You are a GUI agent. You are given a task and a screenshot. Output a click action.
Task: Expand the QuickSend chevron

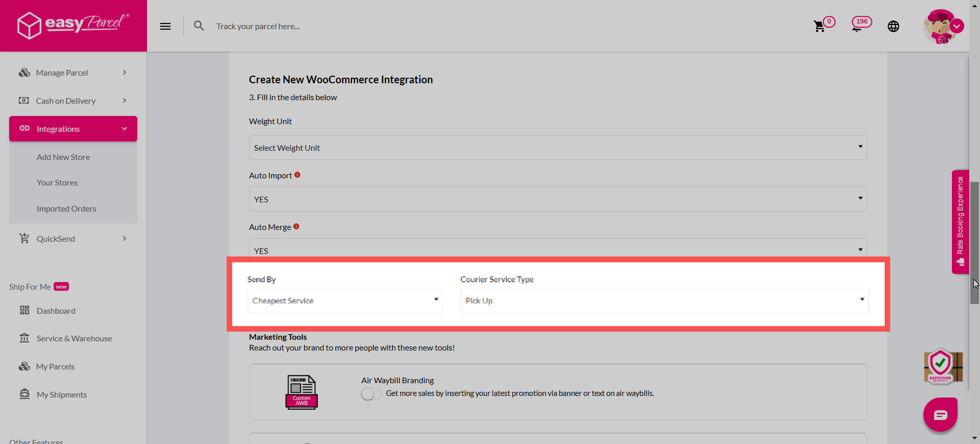coord(125,239)
